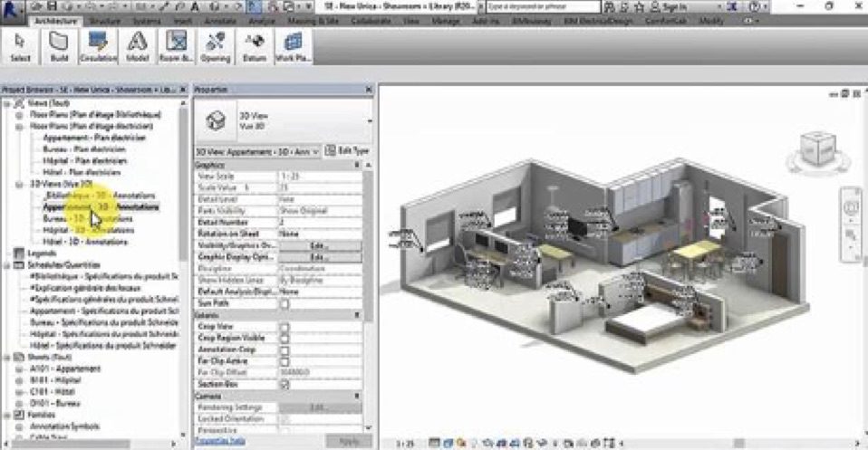The image size is (868, 450).
Task: Click Edit for Visibility/Graphics Overrides
Action: [x=318, y=245]
